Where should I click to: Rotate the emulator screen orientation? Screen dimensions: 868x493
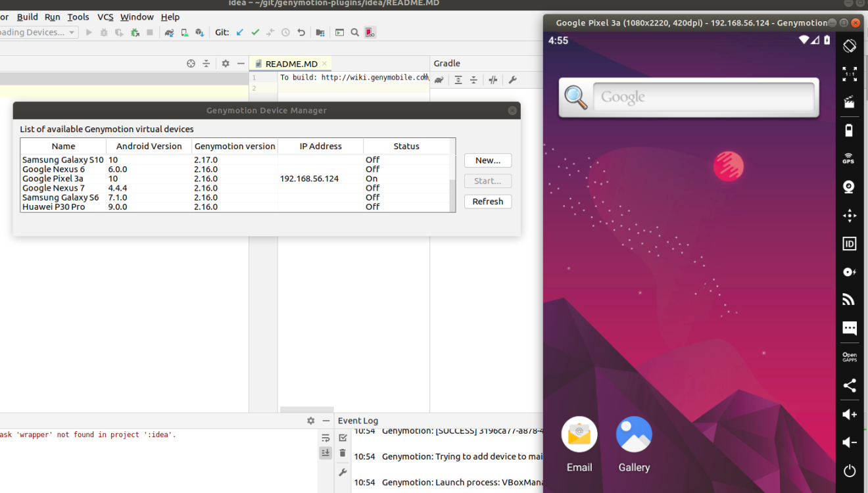[849, 45]
